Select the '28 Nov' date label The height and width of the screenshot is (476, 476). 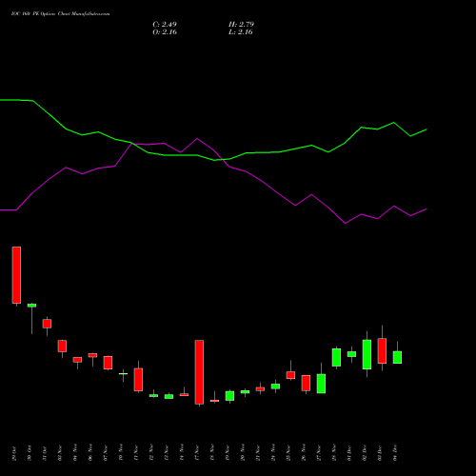(x=334, y=453)
